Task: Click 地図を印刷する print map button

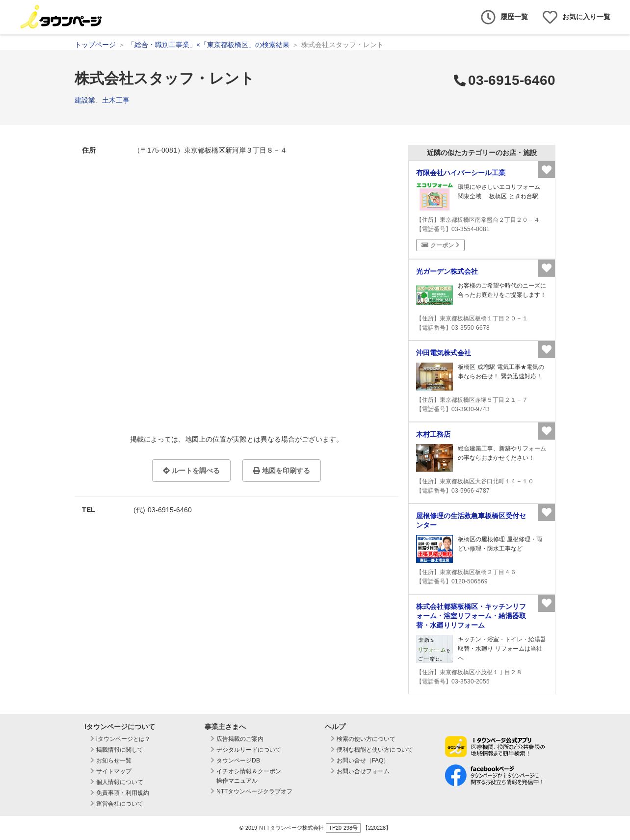Action: tap(282, 471)
